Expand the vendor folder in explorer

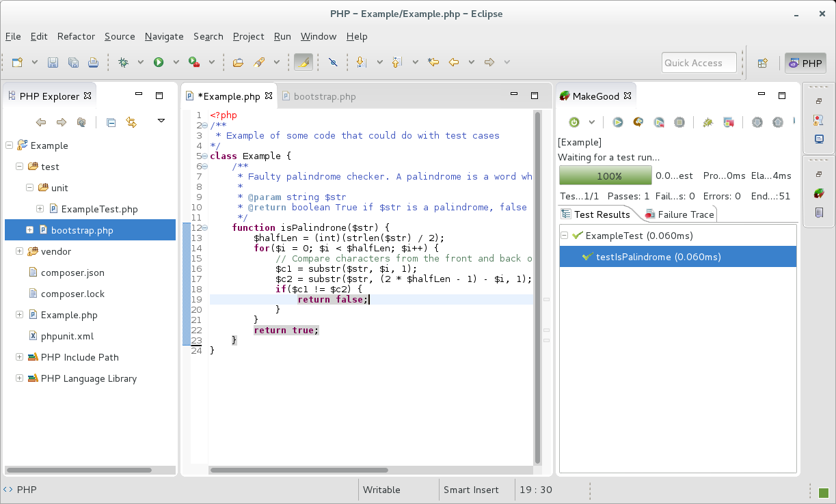[x=19, y=251]
